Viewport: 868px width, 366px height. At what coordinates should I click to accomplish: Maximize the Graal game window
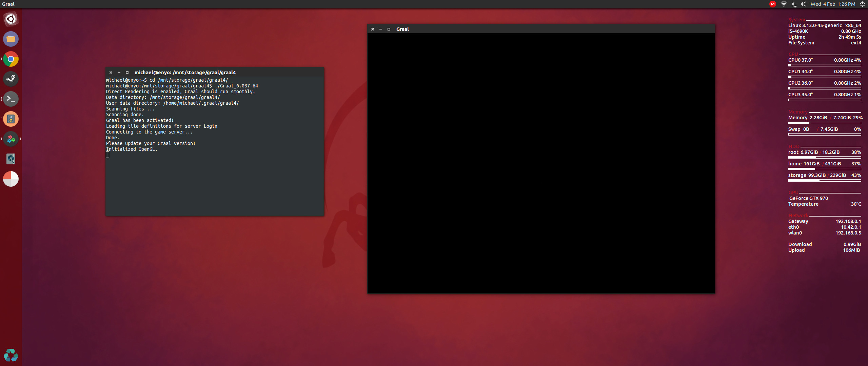[x=389, y=29]
